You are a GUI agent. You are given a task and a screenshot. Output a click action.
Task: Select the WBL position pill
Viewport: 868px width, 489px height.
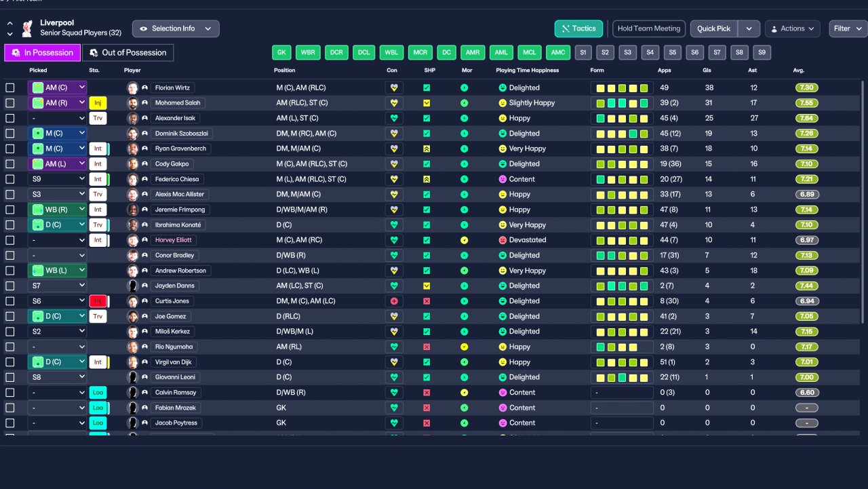point(391,52)
